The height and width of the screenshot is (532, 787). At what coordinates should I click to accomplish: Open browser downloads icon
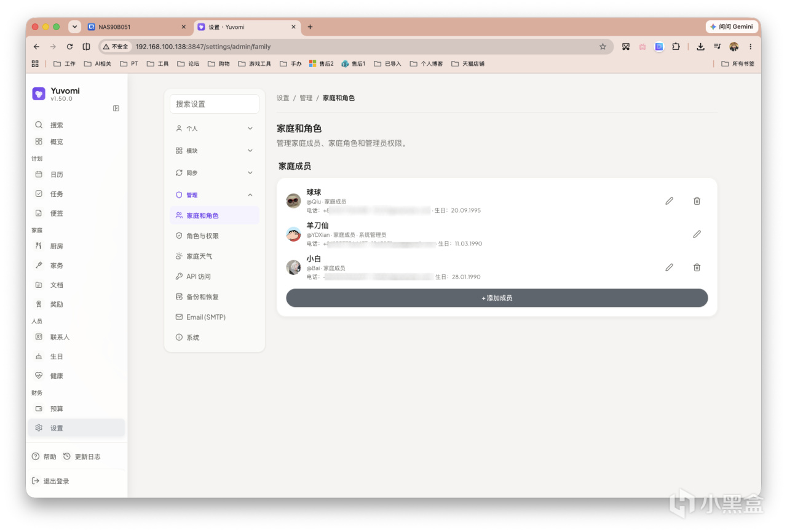pyautogui.click(x=700, y=47)
